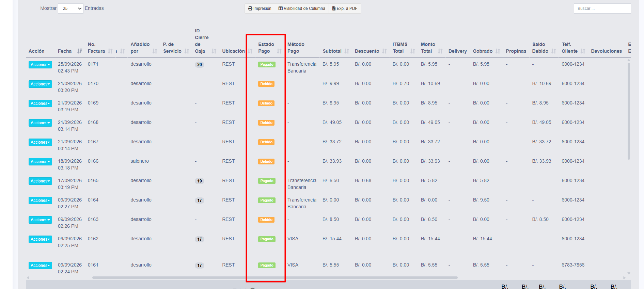Sort by Añadido por column sort icon
Image resolution: width=644 pixels, height=289 pixels.
pyautogui.click(x=155, y=51)
